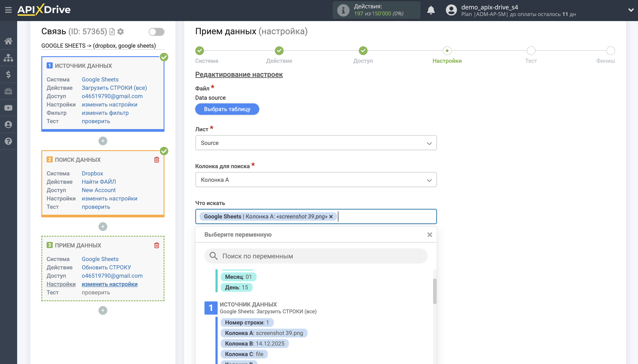Click the gear icon beside the Связь title
The width and height of the screenshot is (638, 364).
120,31
